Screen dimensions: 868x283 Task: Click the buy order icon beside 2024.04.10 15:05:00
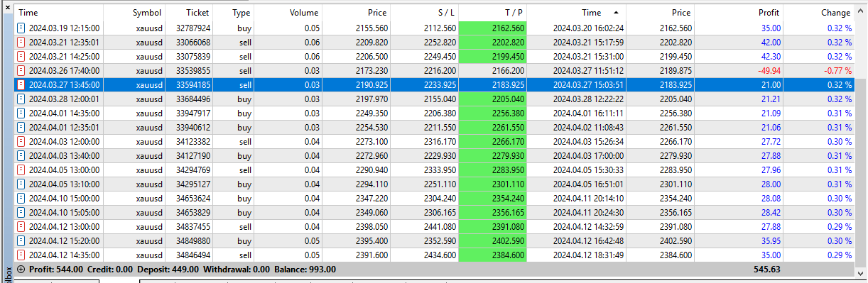pyautogui.click(x=22, y=213)
